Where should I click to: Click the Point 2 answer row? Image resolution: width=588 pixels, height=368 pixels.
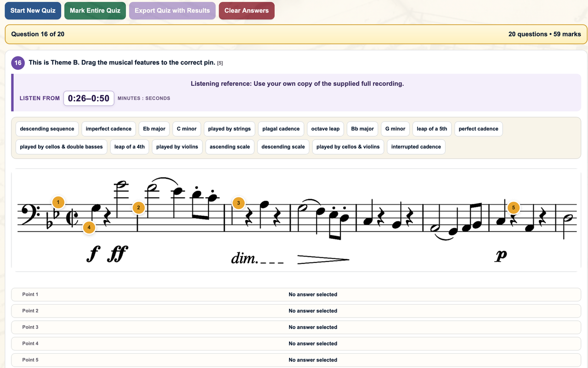click(x=296, y=311)
